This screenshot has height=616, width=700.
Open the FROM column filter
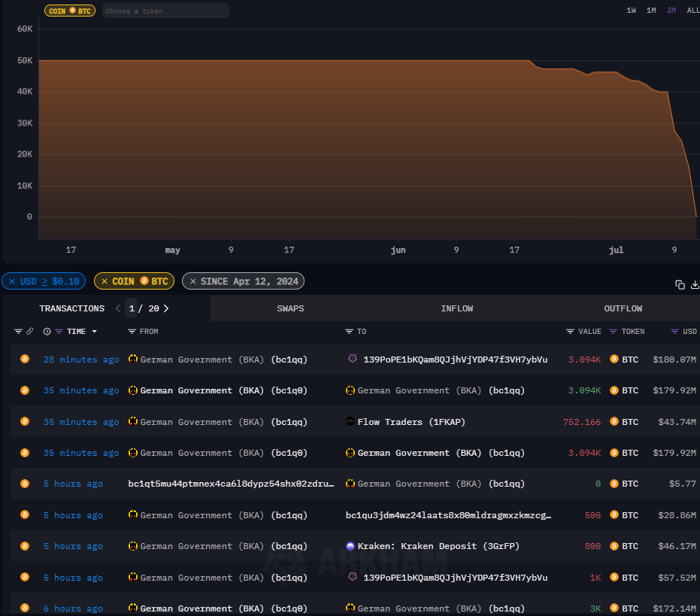pyautogui.click(x=132, y=332)
